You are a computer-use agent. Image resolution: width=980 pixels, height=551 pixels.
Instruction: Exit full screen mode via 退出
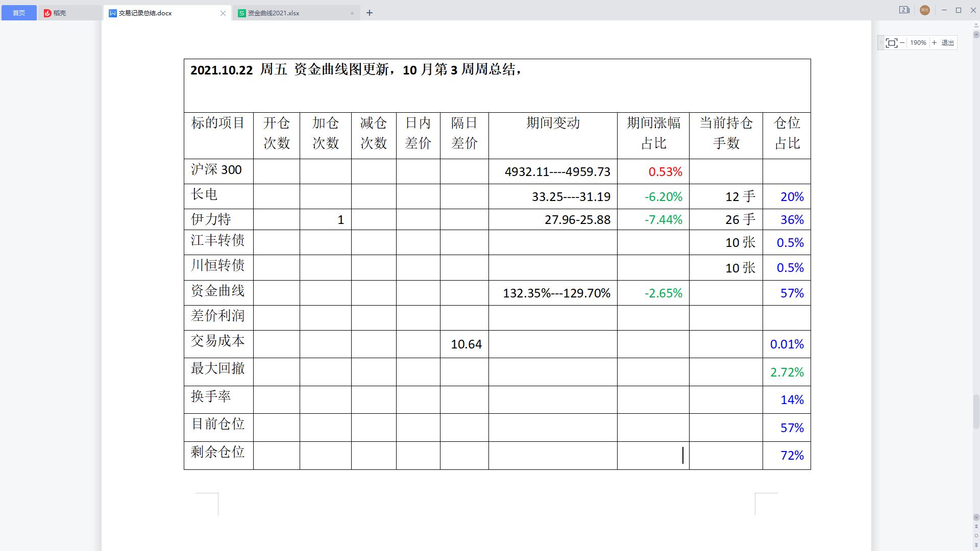coord(948,43)
